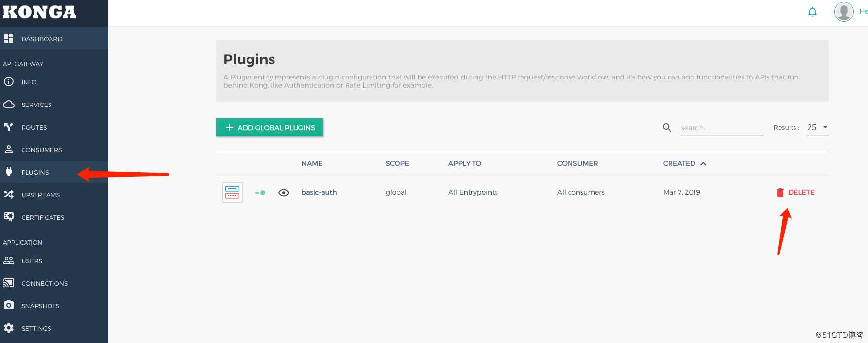The width and height of the screenshot is (868, 343).
Task: Open the Info menu item
Action: 54,82
